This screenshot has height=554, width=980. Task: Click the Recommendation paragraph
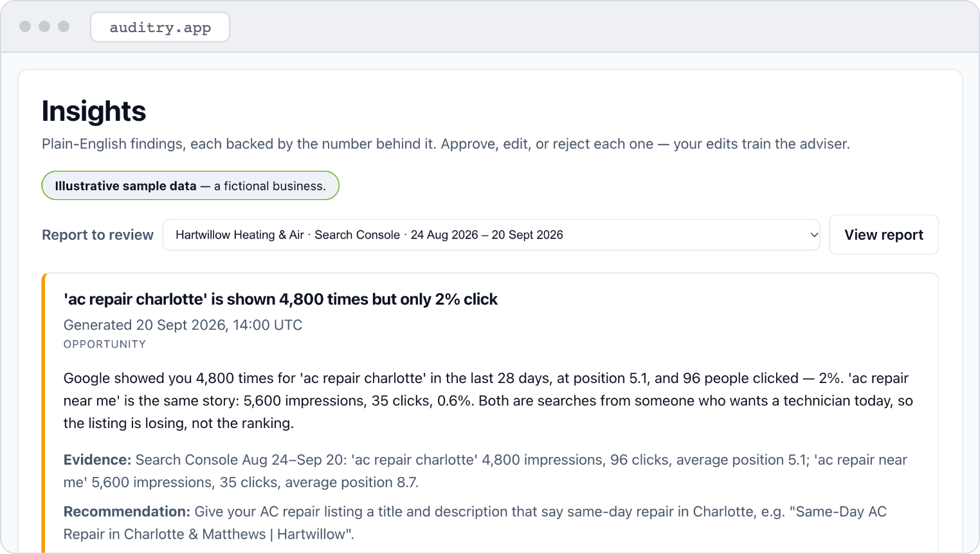pyautogui.click(x=475, y=523)
